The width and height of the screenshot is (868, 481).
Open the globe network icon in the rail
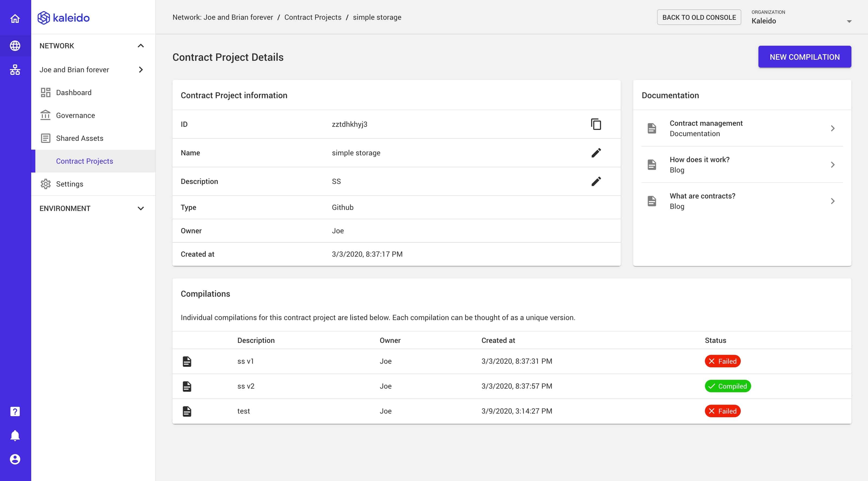15,46
